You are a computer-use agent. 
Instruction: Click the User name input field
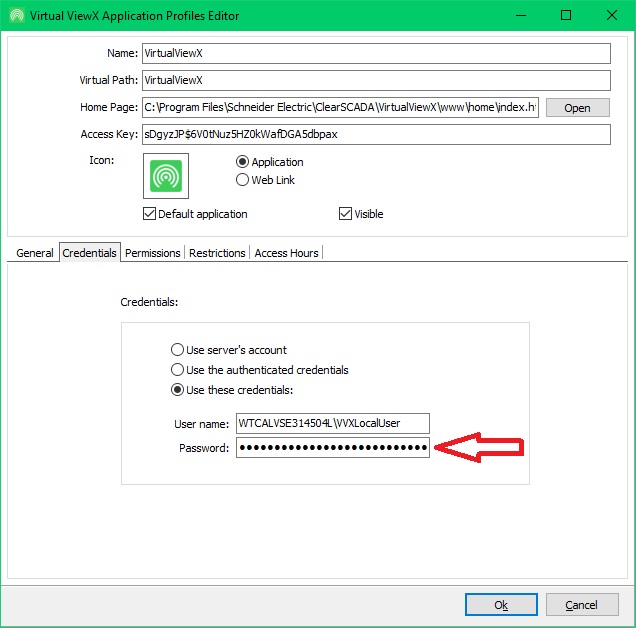[x=333, y=424]
